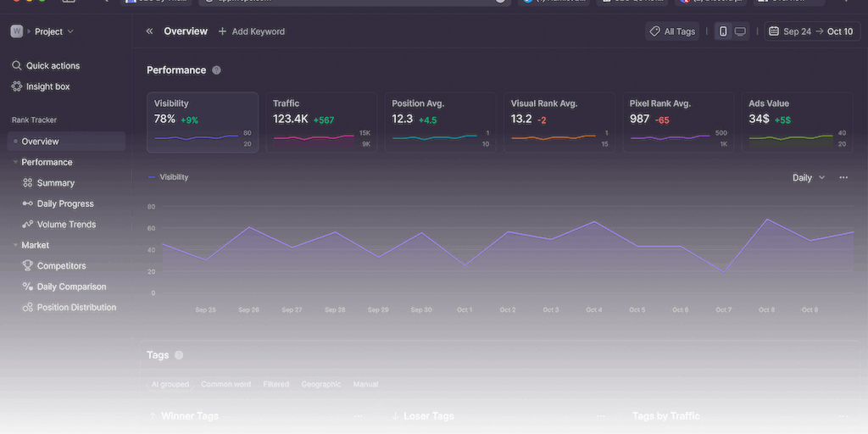Open the Insight box icon
The height and width of the screenshot is (434, 868).
(x=16, y=86)
